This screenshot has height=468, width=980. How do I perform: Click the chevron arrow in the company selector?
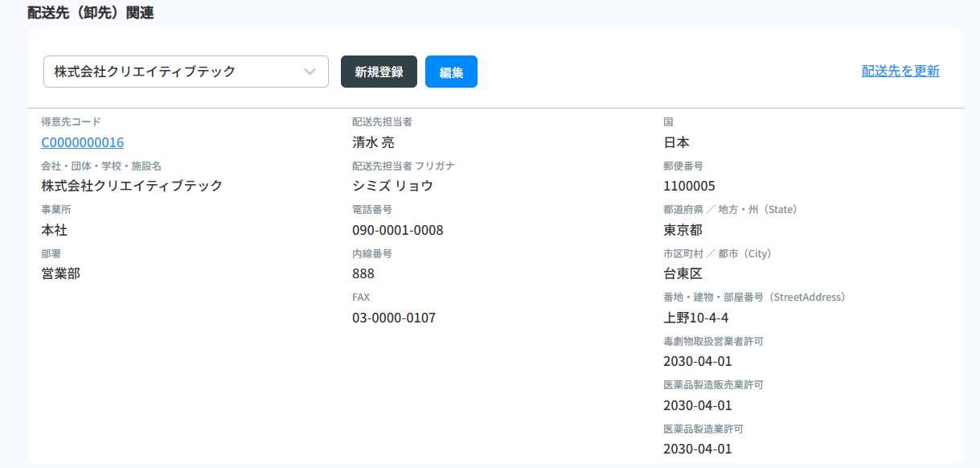310,72
